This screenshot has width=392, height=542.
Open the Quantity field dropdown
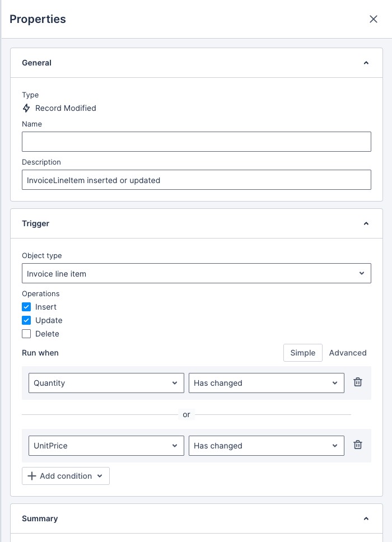[106, 383]
